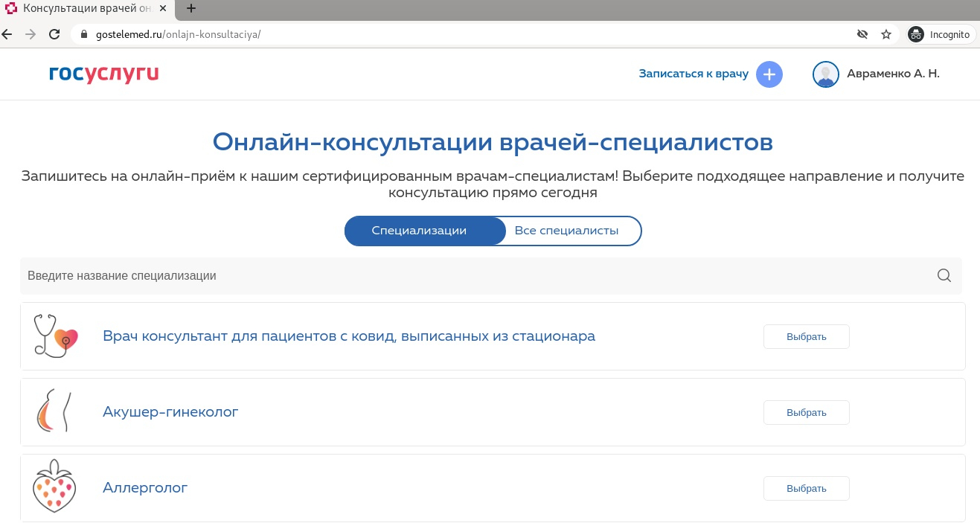980x523 pixels.
Task: Click the strawberry icon beside Аллерголог
Action: [x=54, y=487]
